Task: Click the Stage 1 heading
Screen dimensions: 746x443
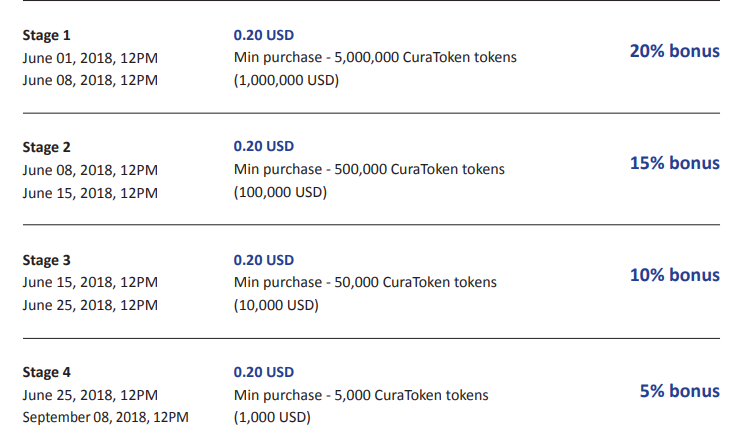Action: point(46,36)
